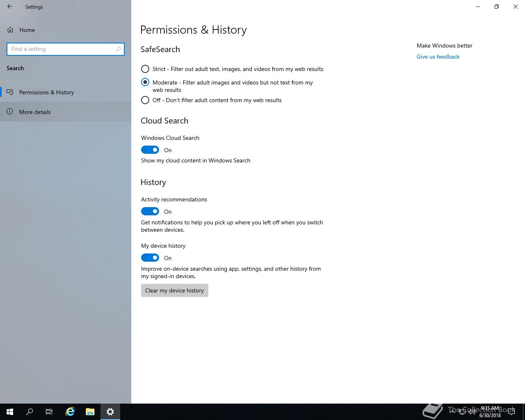Close the Settings window
The image size is (525, 420).
[x=516, y=7]
